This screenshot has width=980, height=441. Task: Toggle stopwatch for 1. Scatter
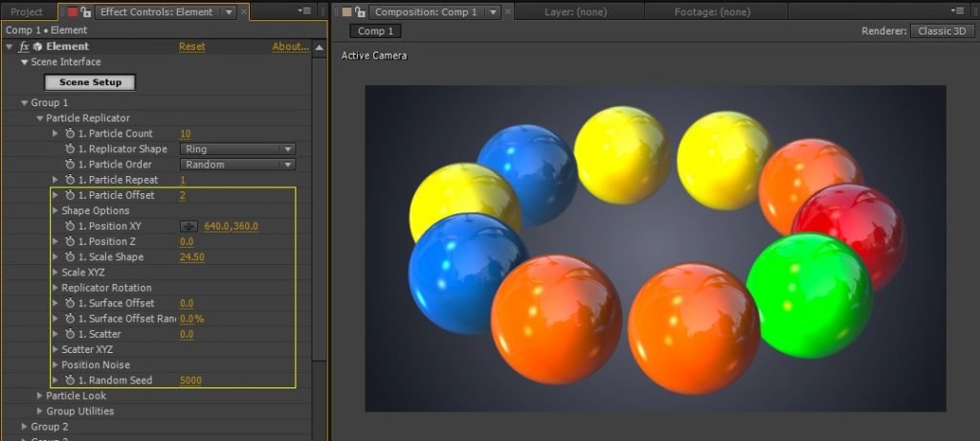point(70,334)
